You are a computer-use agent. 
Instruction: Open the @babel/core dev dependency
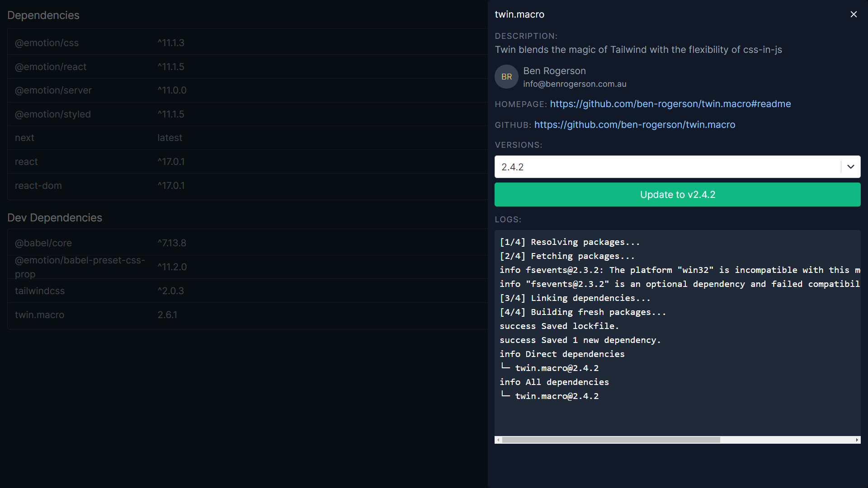click(x=246, y=243)
